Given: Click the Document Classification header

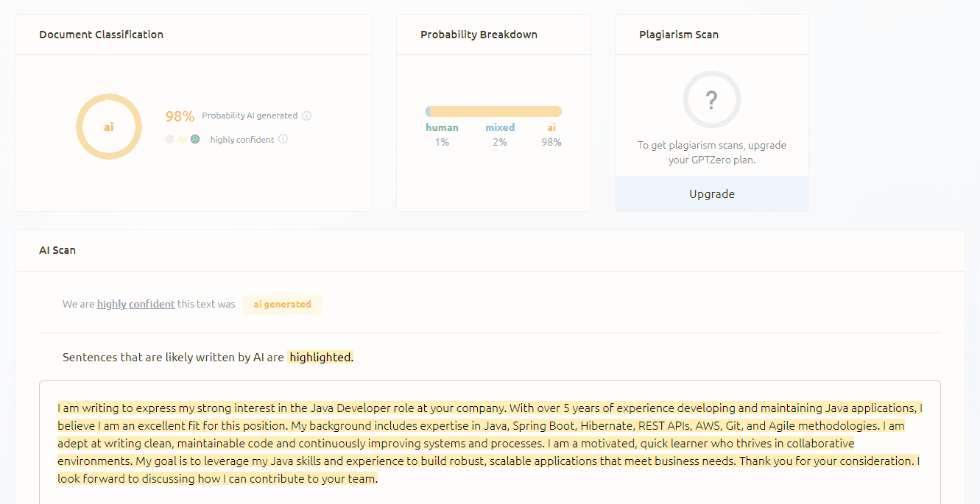Looking at the screenshot, I should pyautogui.click(x=102, y=35).
